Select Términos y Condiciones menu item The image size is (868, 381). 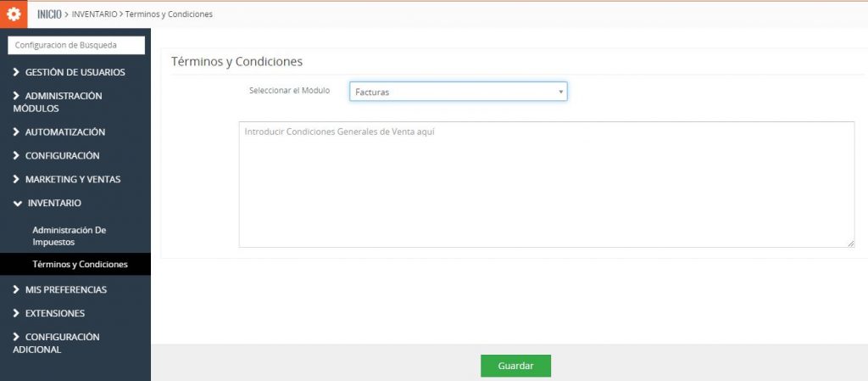click(x=80, y=264)
